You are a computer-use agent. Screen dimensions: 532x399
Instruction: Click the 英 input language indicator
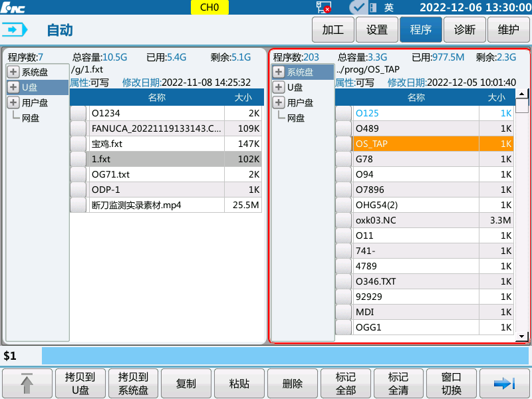click(389, 7)
